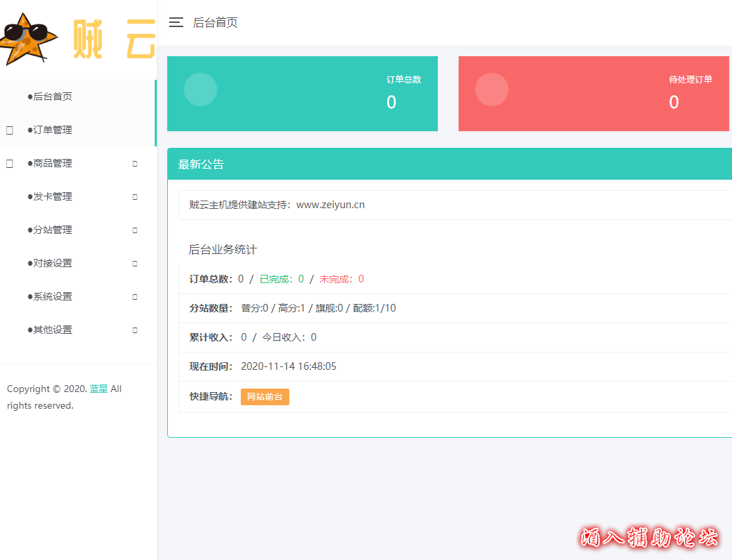Open the 网站前台 quick navigation button
This screenshot has width=732, height=560.
click(x=264, y=397)
